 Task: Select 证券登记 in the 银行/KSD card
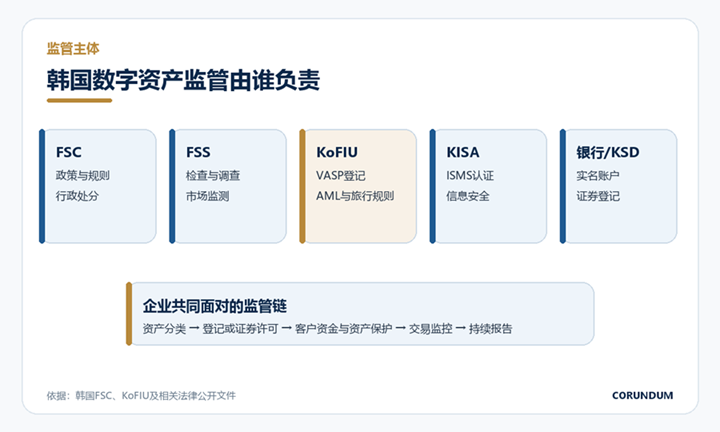coord(598,196)
